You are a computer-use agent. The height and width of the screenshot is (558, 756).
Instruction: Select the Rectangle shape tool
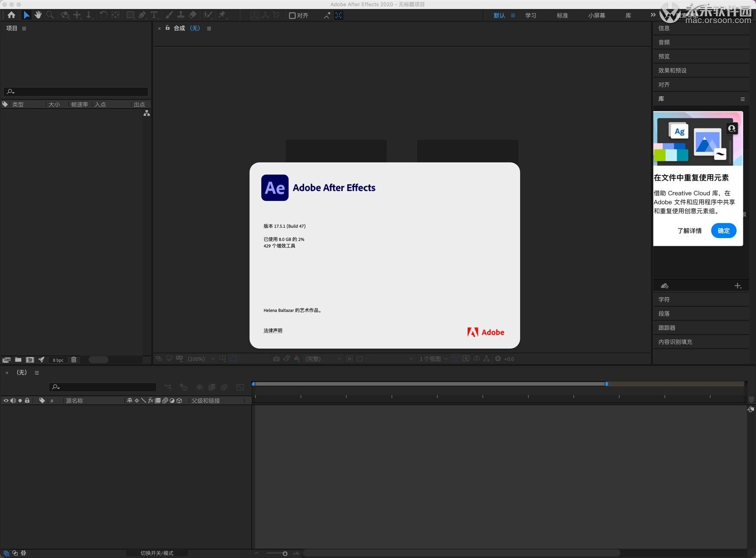point(130,15)
